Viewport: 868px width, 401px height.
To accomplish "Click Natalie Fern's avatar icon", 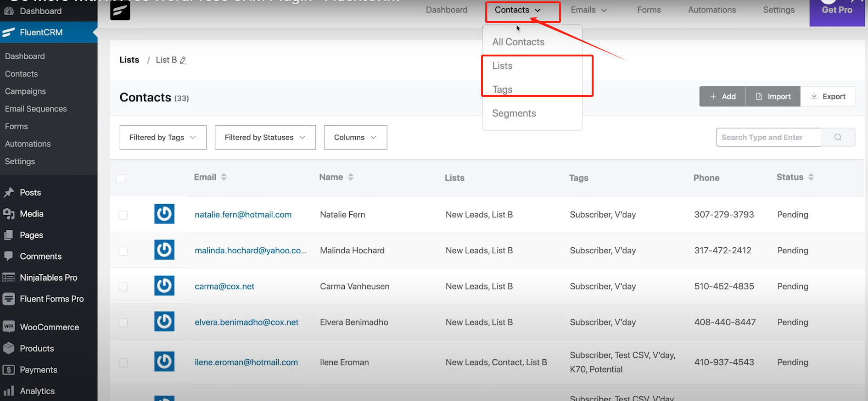I will pyautogui.click(x=164, y=214).
